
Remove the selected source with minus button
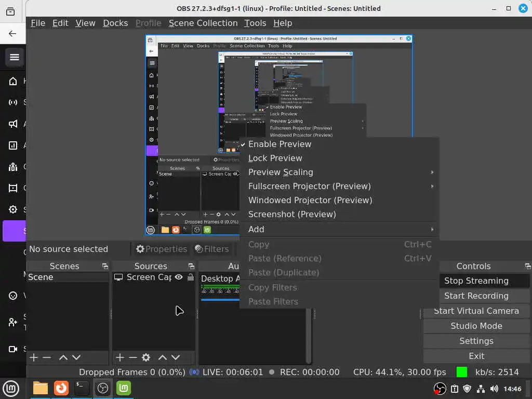[x=133, y=357]
